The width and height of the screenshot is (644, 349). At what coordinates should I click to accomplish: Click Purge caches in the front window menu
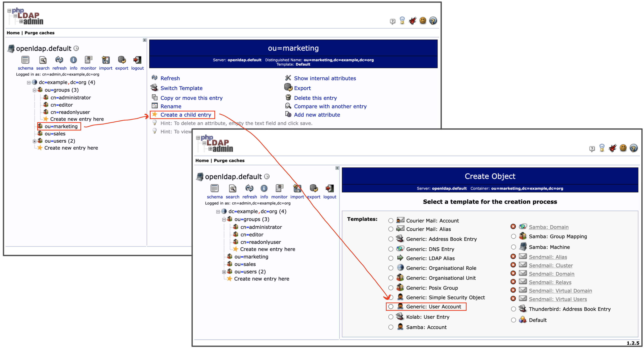click(229, 160)
